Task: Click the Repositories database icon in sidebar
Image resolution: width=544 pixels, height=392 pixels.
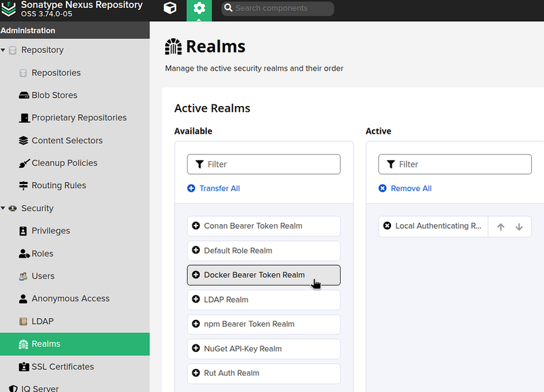Action: click(x=23, y=73)
